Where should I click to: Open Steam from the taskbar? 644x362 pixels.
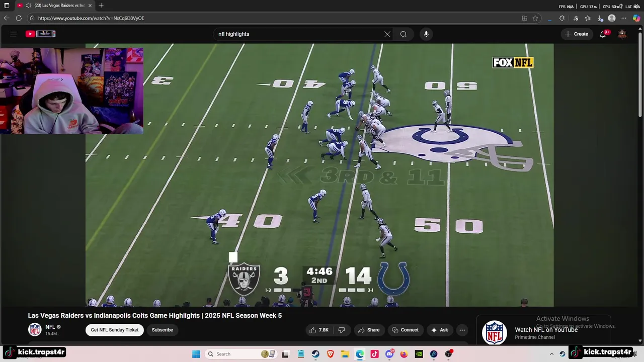coord(315,354)
